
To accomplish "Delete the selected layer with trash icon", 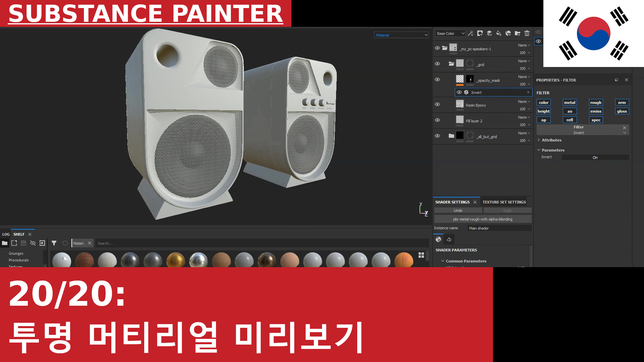I will [x=527, y=33].
